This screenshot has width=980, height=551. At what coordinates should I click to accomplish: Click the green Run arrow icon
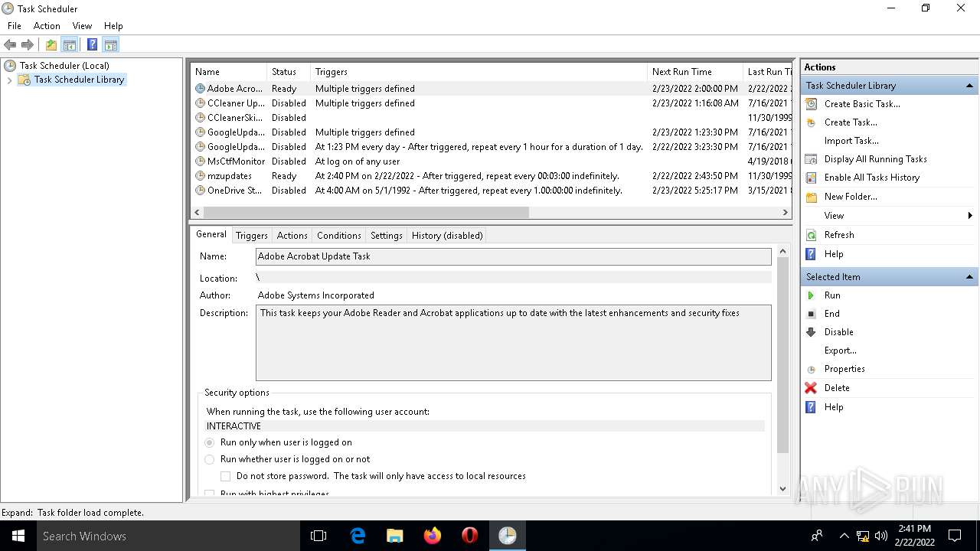(812, 295)
